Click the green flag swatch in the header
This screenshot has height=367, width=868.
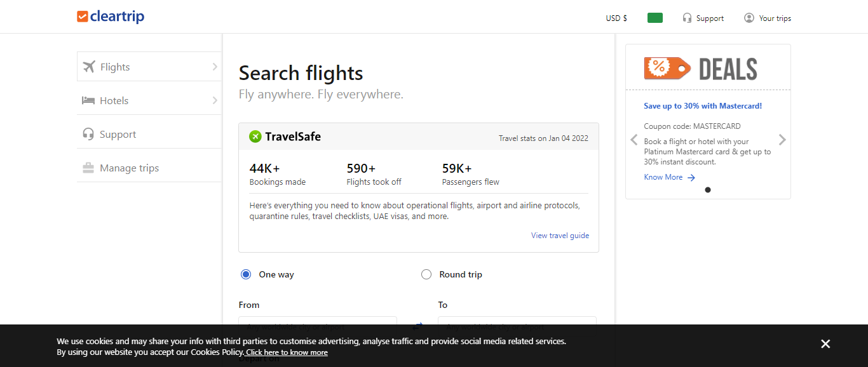pyautogui.click(x=655, y=18)
